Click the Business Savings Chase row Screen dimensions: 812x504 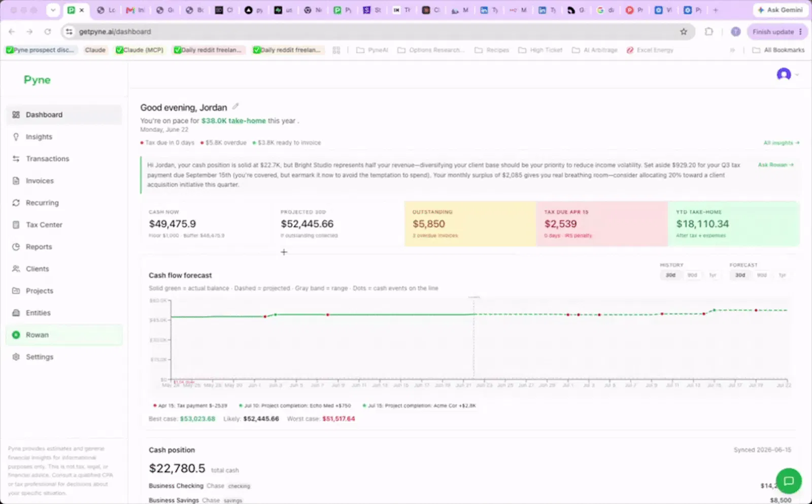point(470,500)
